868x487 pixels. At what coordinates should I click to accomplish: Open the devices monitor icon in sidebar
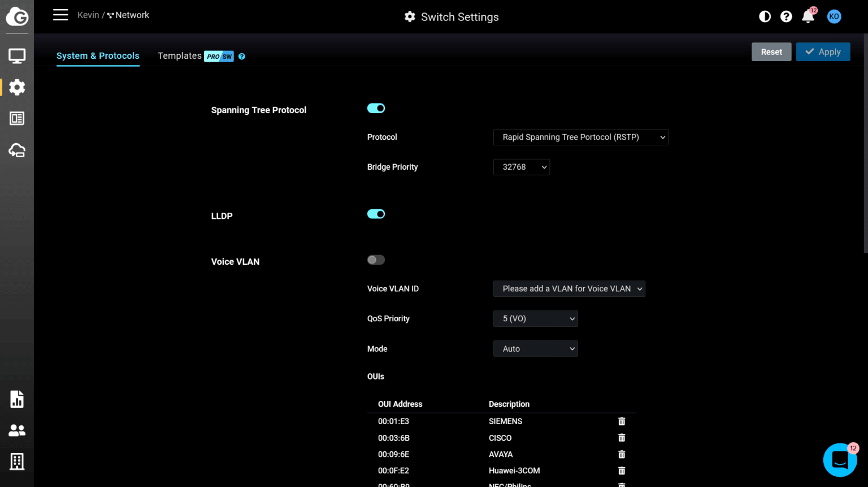tap(17, 56)
